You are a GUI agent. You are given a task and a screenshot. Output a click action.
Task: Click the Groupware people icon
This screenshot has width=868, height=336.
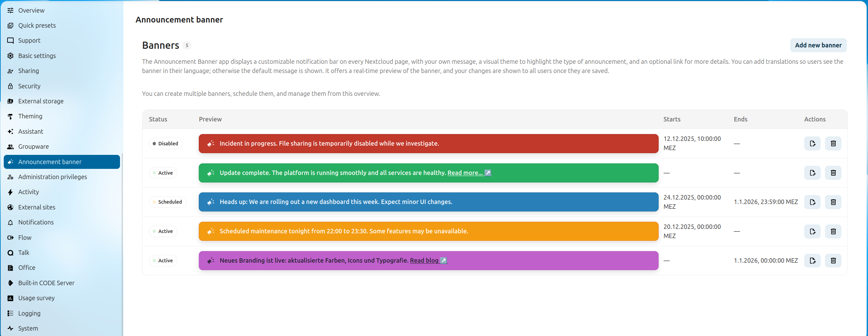click(11, 147)
